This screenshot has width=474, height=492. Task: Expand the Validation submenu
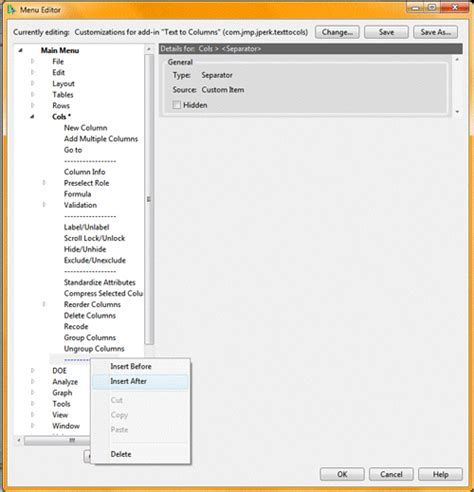pos(44,205)
